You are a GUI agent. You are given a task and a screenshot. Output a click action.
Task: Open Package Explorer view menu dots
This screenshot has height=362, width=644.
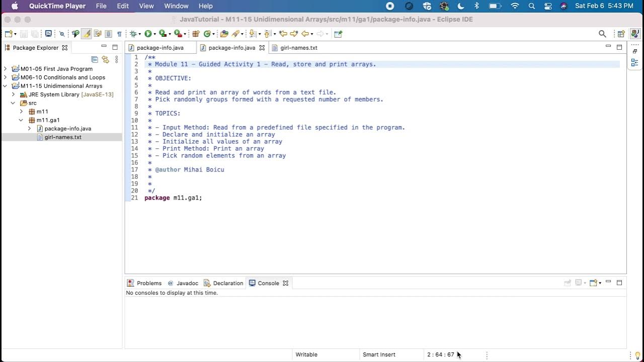117,59
